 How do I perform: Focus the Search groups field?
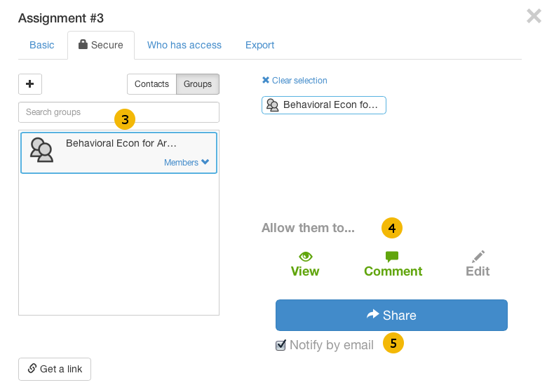(x=119, y=112)
